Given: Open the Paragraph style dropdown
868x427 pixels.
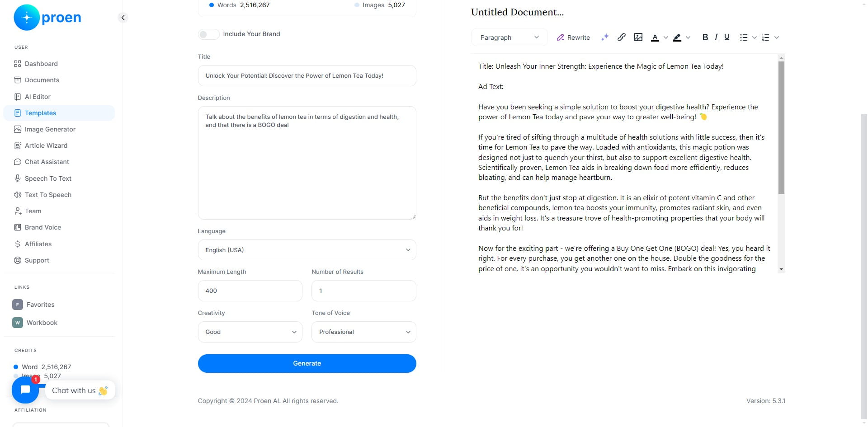Looking at the screenshot, I should pos(509,38).
